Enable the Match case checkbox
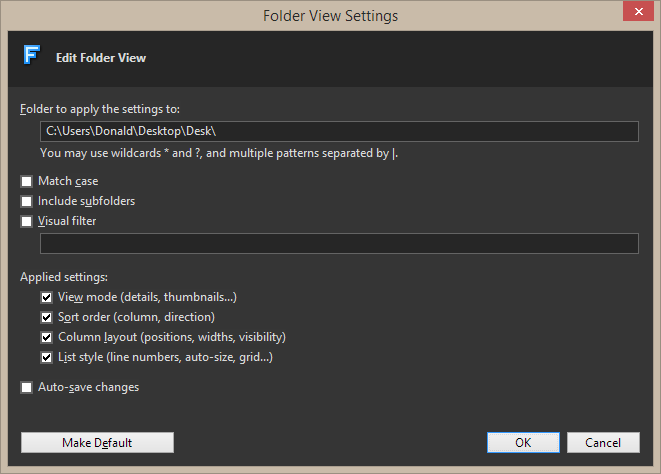Image resolution: width=661 pixels, height=474 pixels. [27, 182]
